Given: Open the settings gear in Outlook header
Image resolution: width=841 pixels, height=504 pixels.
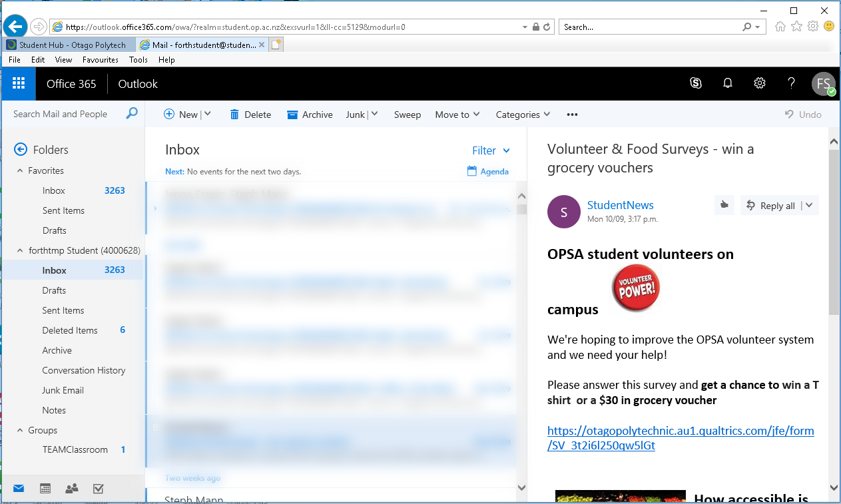Looking at the screenshot, I should click(x=760, y=83).
